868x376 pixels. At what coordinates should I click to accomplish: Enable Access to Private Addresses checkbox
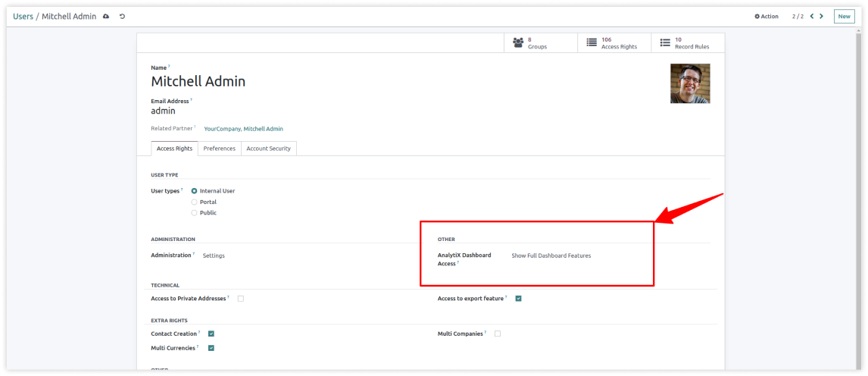point(241,299)
